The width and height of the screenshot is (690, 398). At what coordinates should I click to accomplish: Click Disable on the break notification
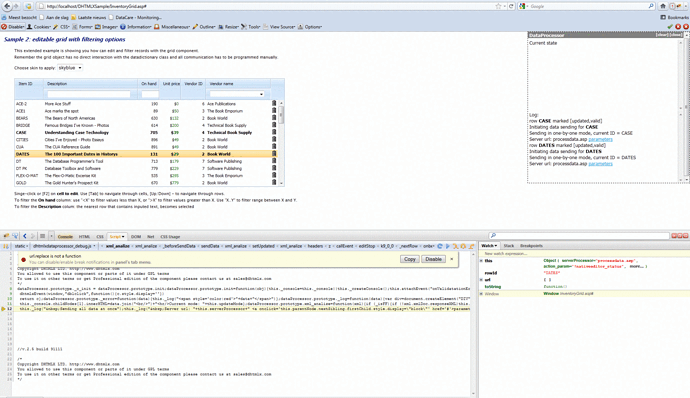(x=433, y=259)
